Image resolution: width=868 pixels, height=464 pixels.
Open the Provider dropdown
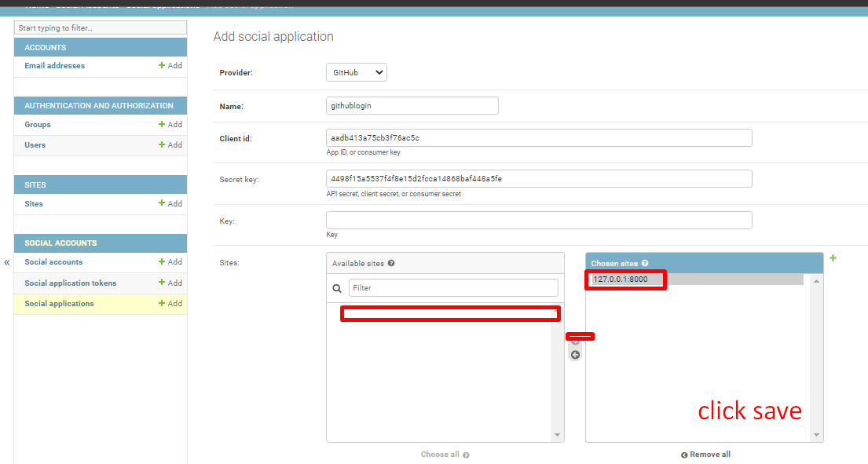coord(356,72)
